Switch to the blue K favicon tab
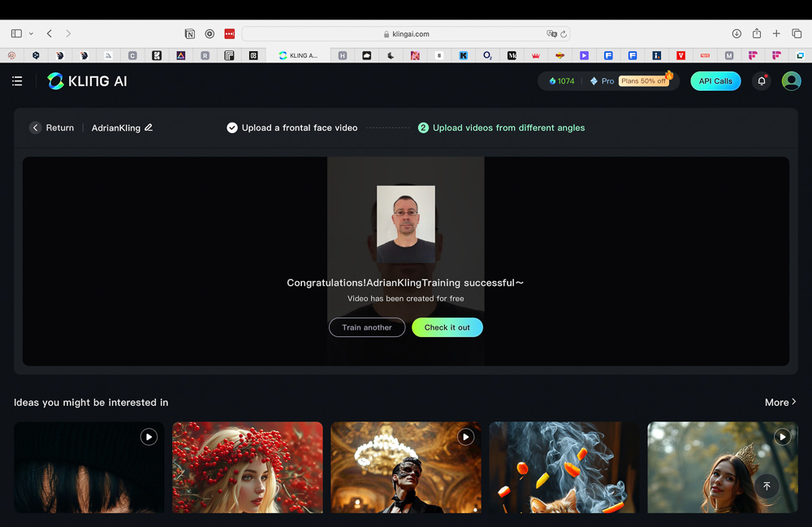Image resolution: width=812 pixels, height=527 pixels. (x=464, y=55)
